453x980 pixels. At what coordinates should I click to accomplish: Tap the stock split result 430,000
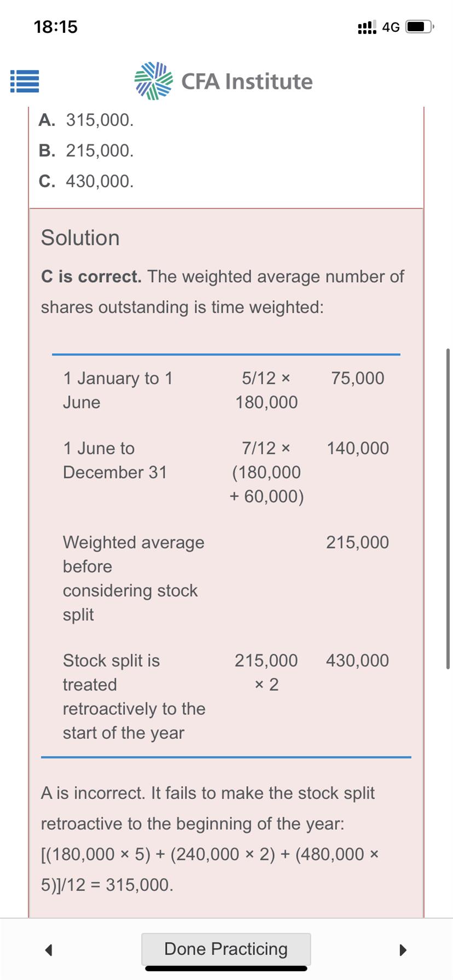coord(357,661)
